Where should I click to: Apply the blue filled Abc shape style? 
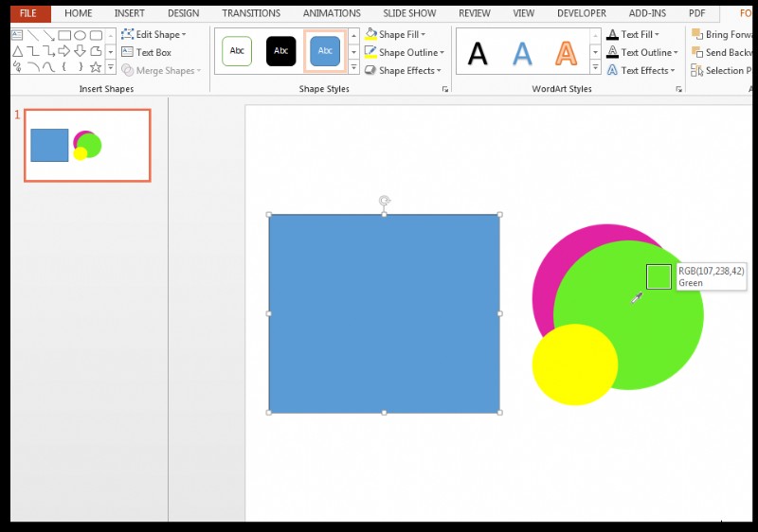click(325, 51)
